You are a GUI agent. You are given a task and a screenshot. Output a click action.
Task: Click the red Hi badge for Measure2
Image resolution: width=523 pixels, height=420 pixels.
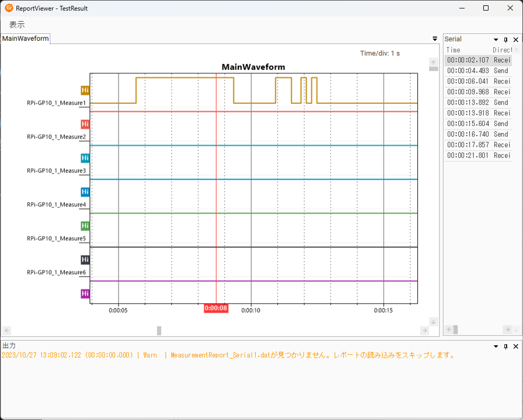(x=85, y=124)
